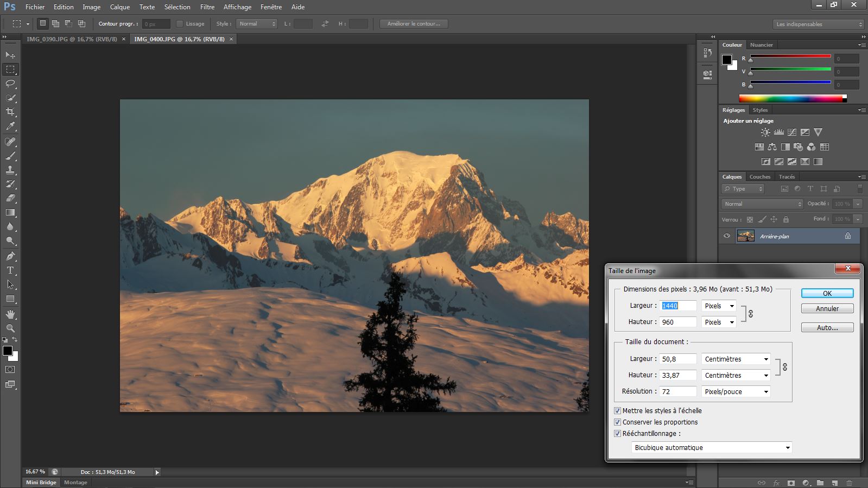Toggle Rééchantillonnage checkbox
The image size is (868, 488).
click(617, 434)
